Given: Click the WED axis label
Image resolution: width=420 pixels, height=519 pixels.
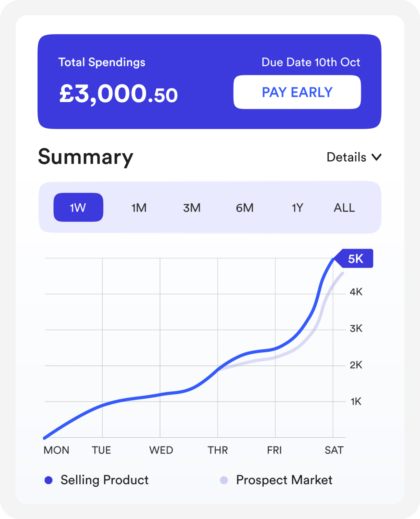Looking at the screenshot, I should [x=161, y=450].
